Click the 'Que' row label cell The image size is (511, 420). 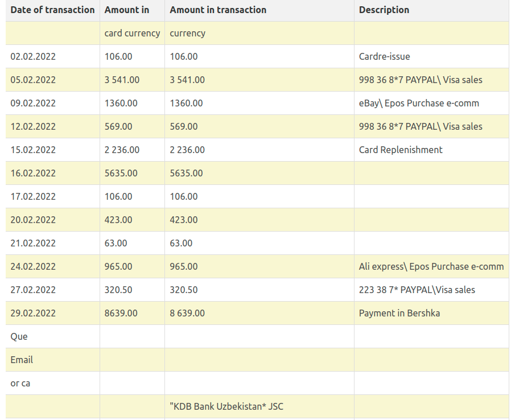coord(19,336)
